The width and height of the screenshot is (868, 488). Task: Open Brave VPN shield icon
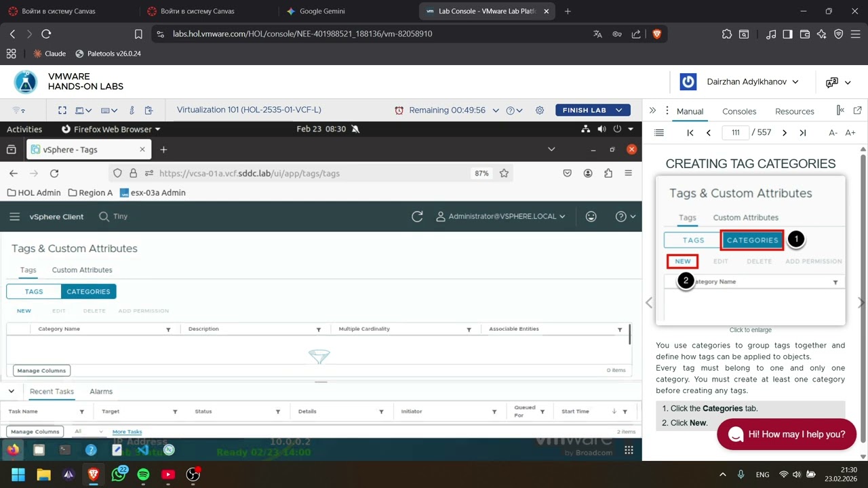[839, 34]
